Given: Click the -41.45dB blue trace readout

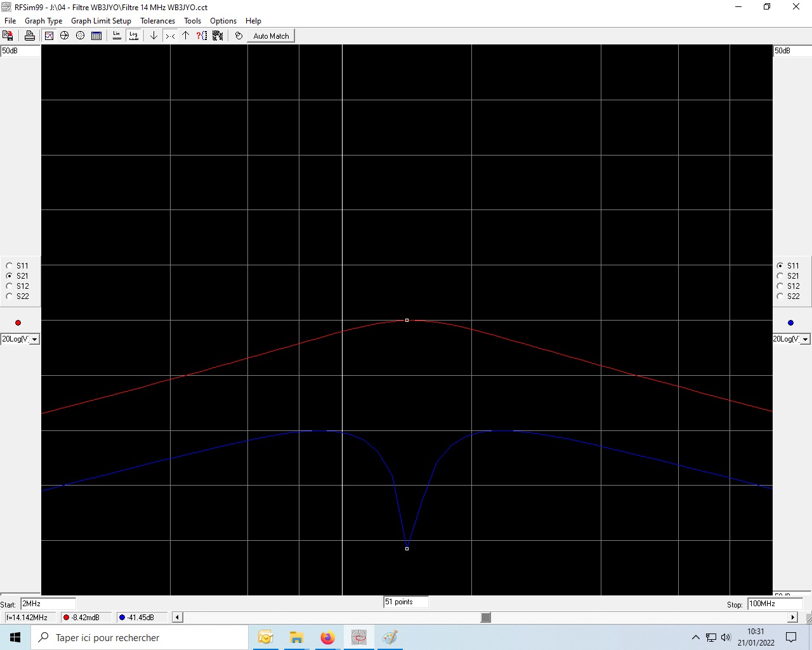Looking at the screenshot, I should coord(143,617).
